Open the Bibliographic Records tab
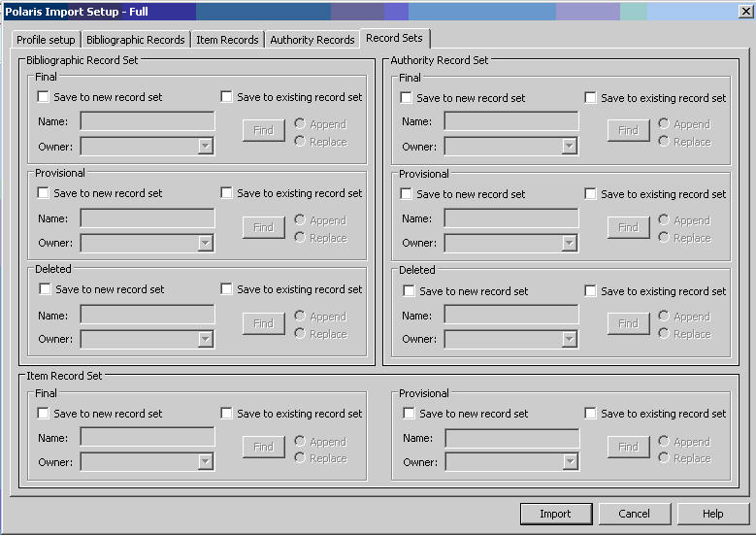 (x=136, y=40)
